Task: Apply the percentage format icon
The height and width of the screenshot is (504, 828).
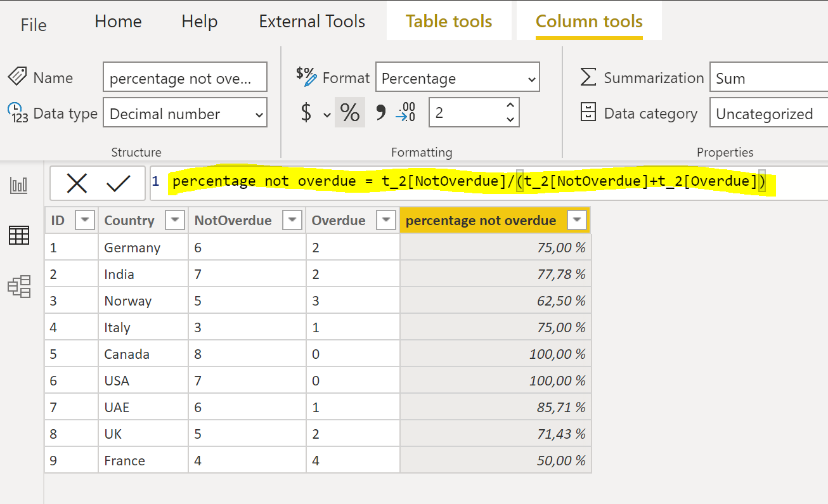Action: (350, 113)
